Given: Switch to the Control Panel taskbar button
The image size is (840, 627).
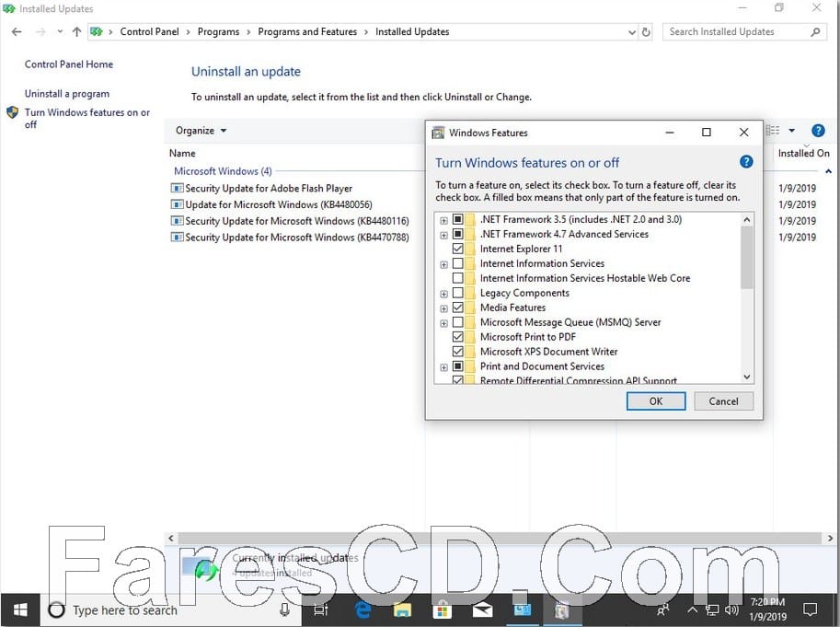Looking at the screenshot, I should pyautogui.click(x=522, y=610).
